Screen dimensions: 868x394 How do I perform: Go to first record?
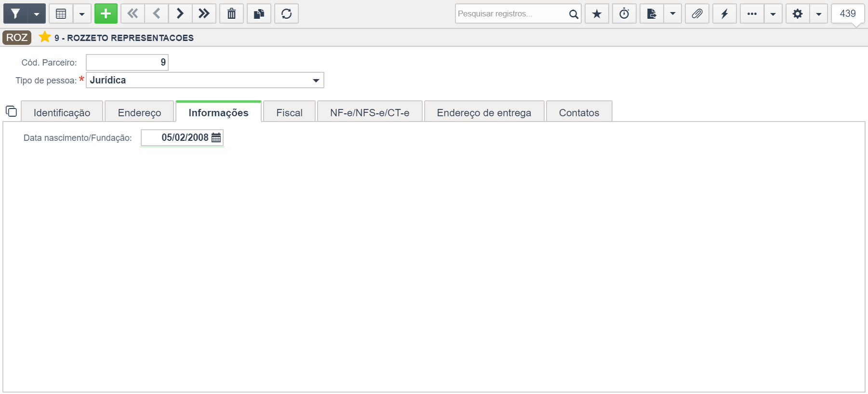click(x=133, y=14)
